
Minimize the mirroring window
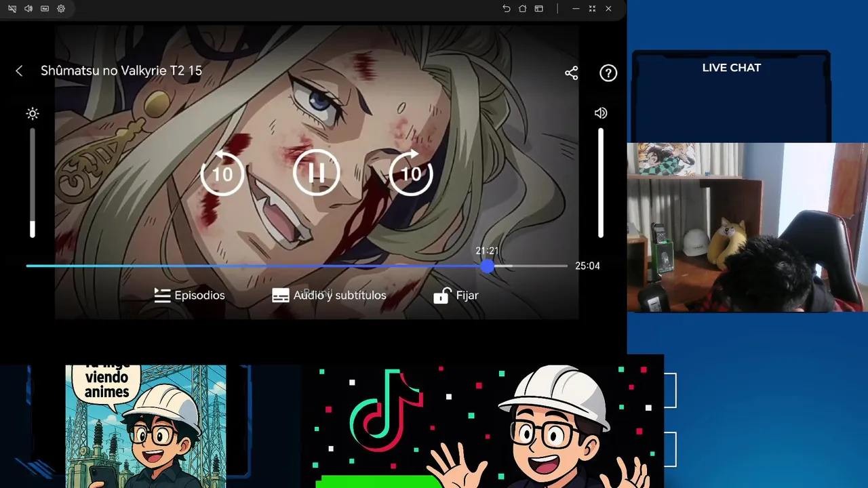576,9
